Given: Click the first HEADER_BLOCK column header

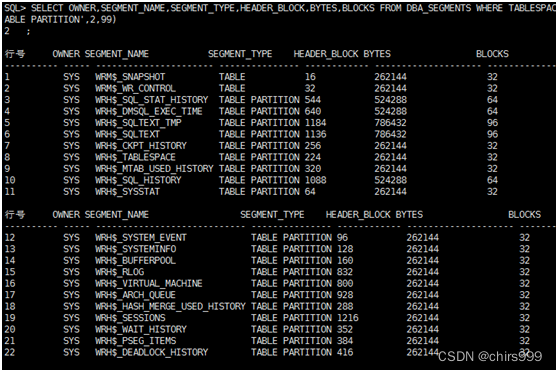Looking at the screenshot, I should [x=326, y=54].
